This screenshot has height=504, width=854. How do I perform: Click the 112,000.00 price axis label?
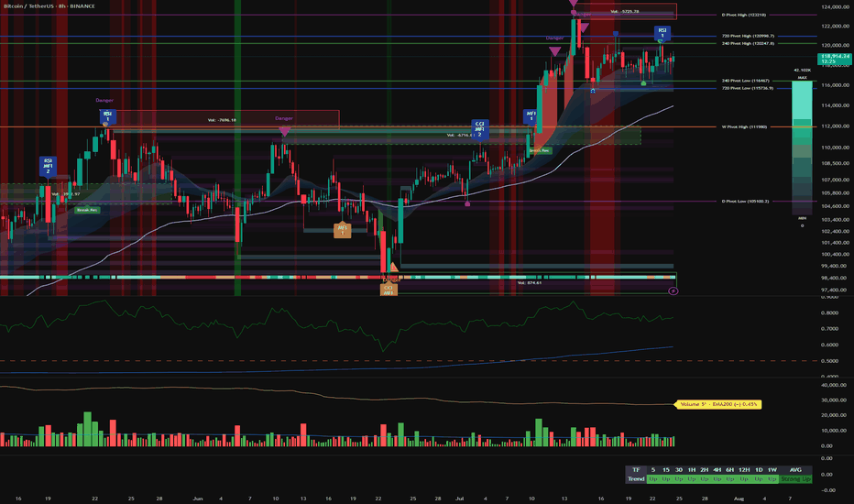tap(836, 126)
